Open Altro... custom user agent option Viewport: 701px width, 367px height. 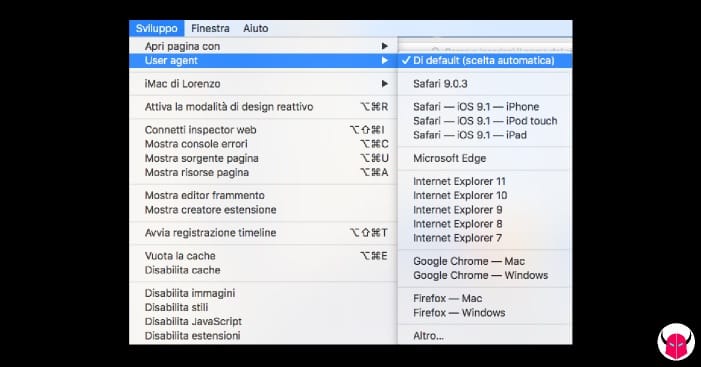(485, 336)
